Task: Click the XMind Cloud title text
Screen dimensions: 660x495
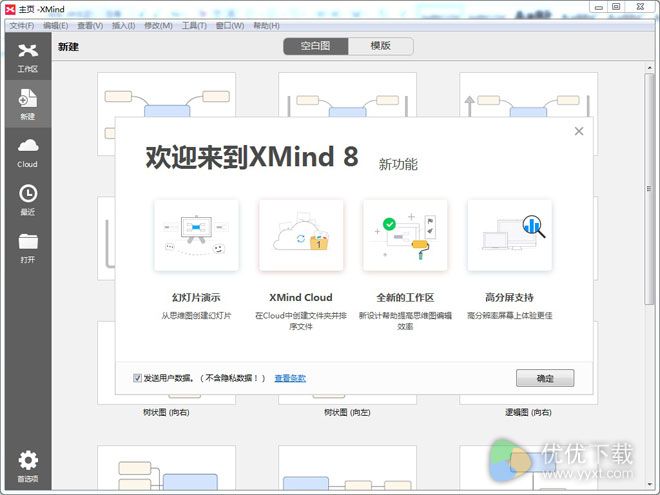Action: 301,297
